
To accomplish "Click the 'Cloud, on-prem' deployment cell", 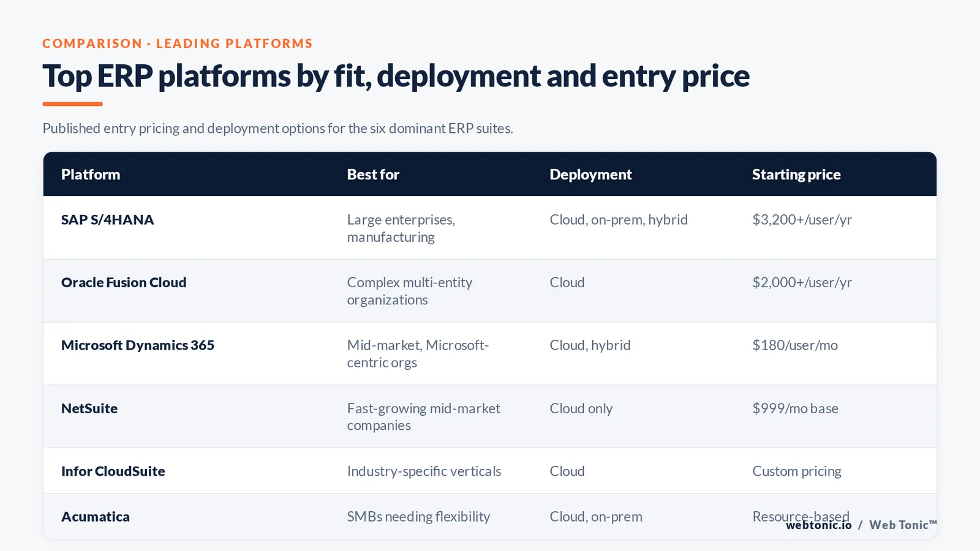I will pyautogui.click(x=596, y=517).
